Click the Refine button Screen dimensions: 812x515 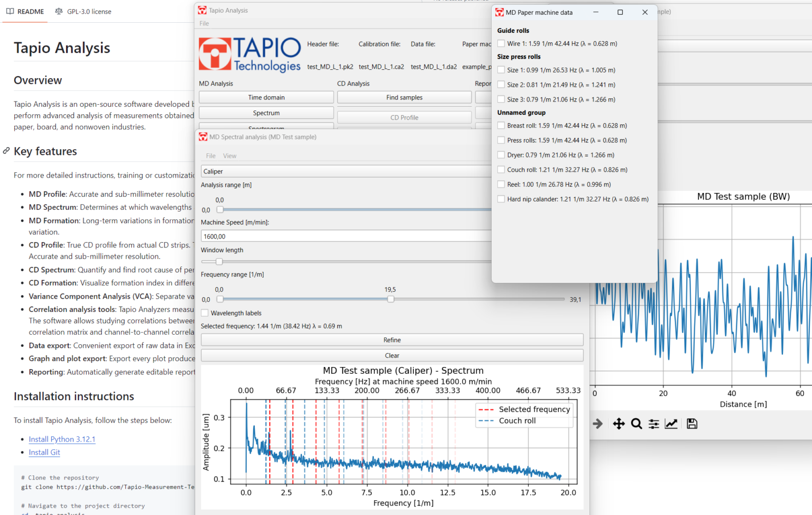[392, 339]
